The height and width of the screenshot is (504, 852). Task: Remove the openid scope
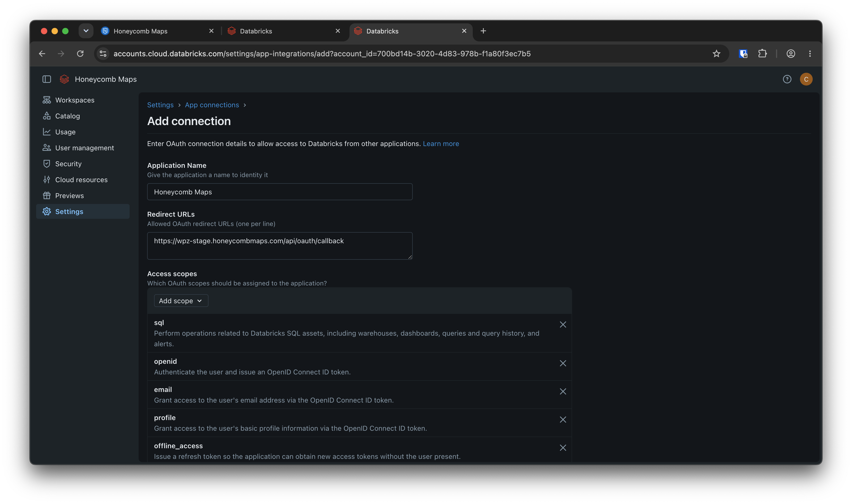[x=563, y=363]
